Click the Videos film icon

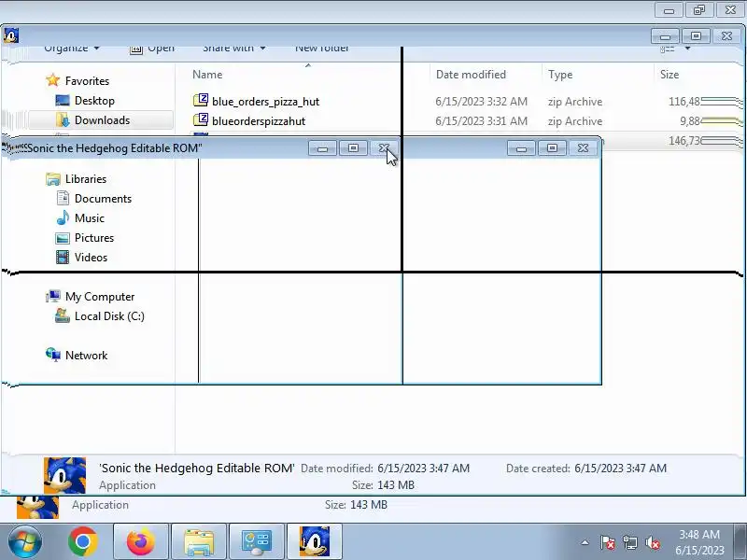point(63,258)
